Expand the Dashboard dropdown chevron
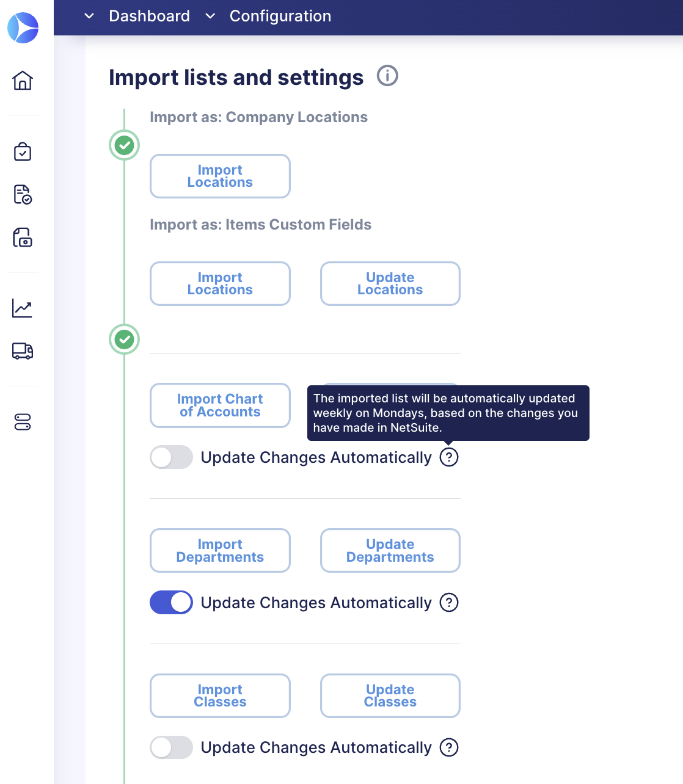683x784 pixels. (x=89, y=16)
